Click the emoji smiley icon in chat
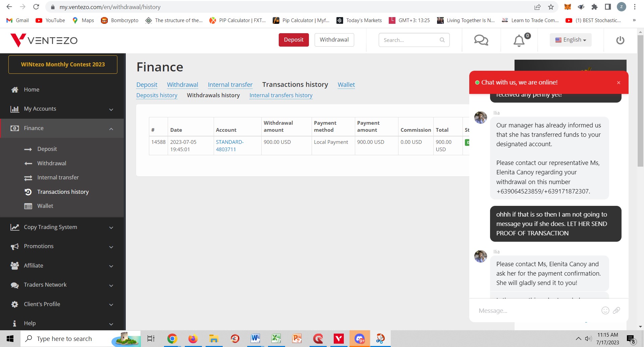This screenshot has width=644, height=347. tap(605, 310)
